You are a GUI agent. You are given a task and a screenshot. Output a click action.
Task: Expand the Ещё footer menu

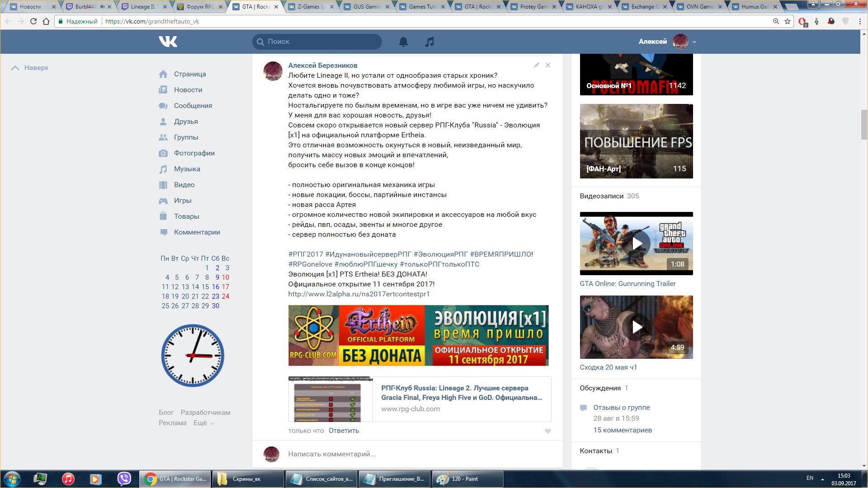pos(204,423)
